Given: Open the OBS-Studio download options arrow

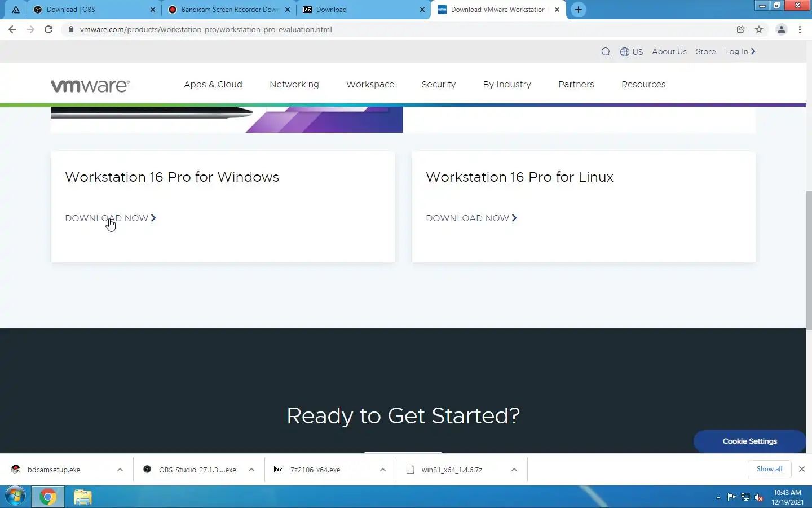Looking at the screenshot, I should tap(251, 470).
